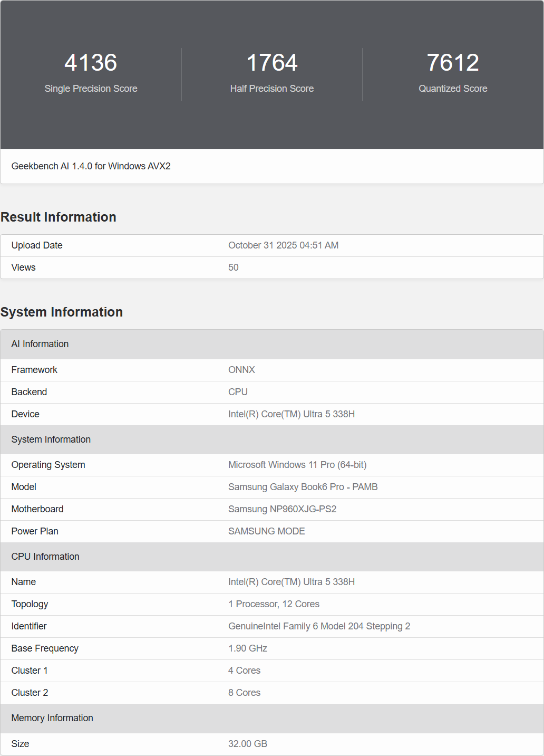Viewport: 544px width, 756px height.
Task: Click the Cluster 1 cores entry
Action: (x=244, y=671)
